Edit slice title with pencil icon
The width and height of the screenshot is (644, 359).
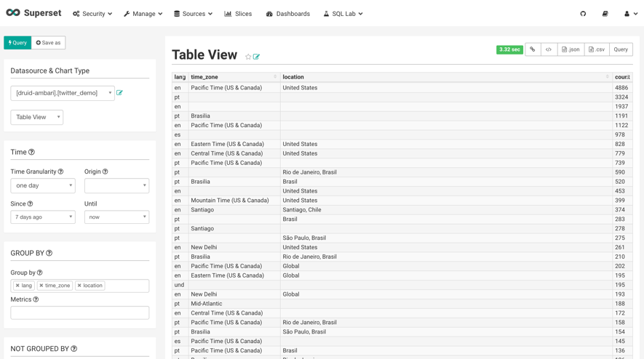coord(256,57)
